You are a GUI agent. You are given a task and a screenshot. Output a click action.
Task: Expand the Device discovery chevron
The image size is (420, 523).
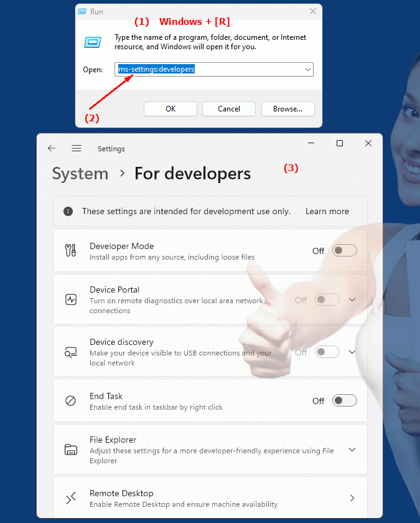pos(352,352)
